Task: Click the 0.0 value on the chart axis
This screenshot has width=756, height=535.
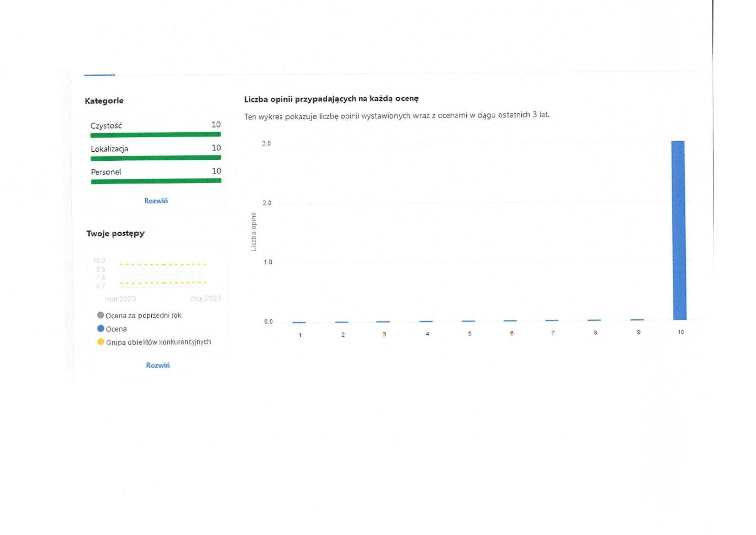Action: point(268,322)
